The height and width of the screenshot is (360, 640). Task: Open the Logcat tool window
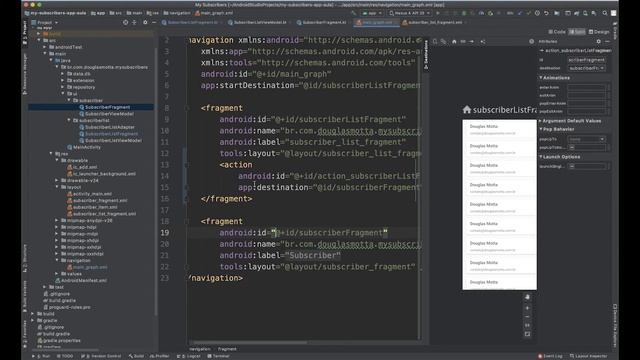pyautogui.click(x=189, y=356)
